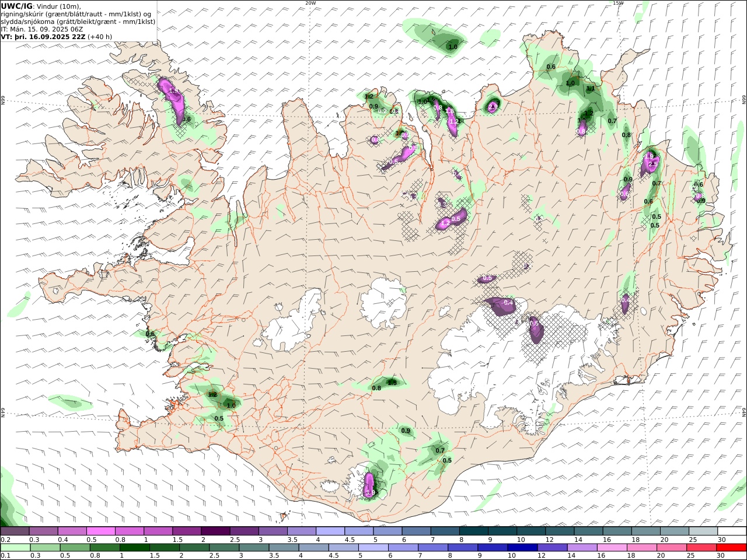Viewport: 747px width, 560px height.
Task: Click the '15W' longitude label
Action: (618, 3)
